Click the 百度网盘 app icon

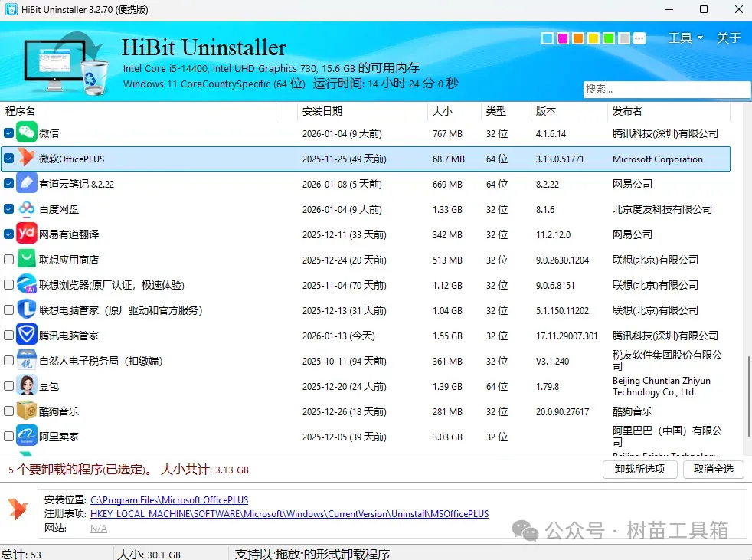pyautogui.click(x=26, y=208)
